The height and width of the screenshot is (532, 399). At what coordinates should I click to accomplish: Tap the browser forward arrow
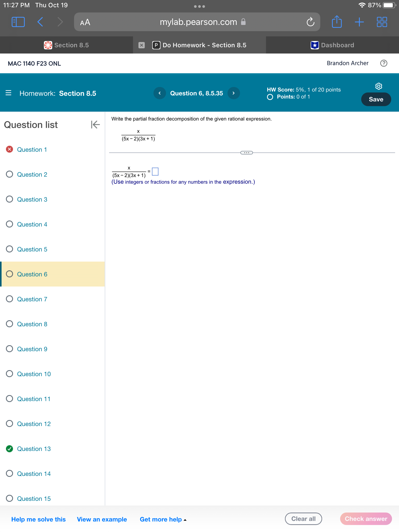point(60,22)
